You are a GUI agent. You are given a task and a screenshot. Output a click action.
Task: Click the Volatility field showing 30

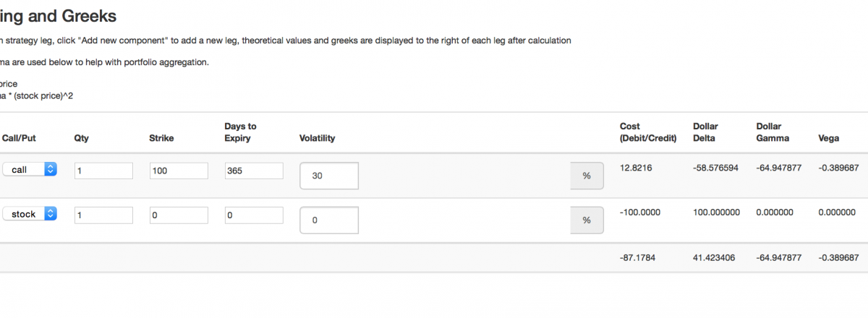coord(329,176)
